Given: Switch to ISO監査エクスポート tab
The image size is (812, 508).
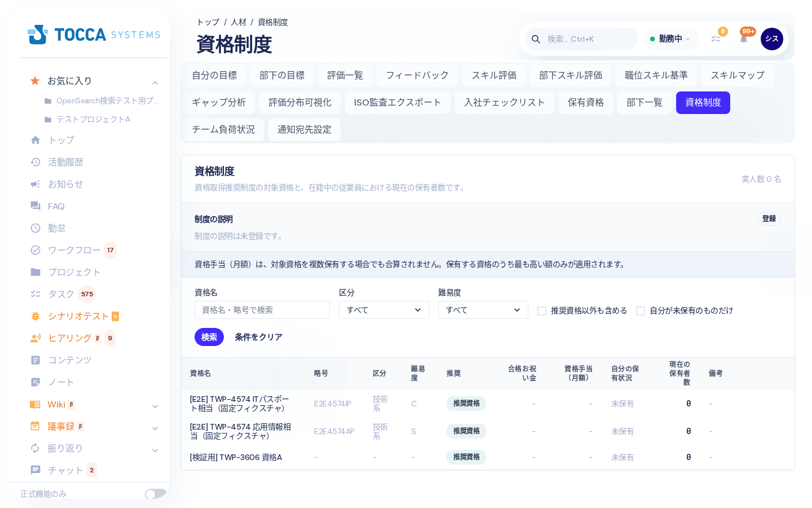Looking at the screenshot, I should pos(398,103).
